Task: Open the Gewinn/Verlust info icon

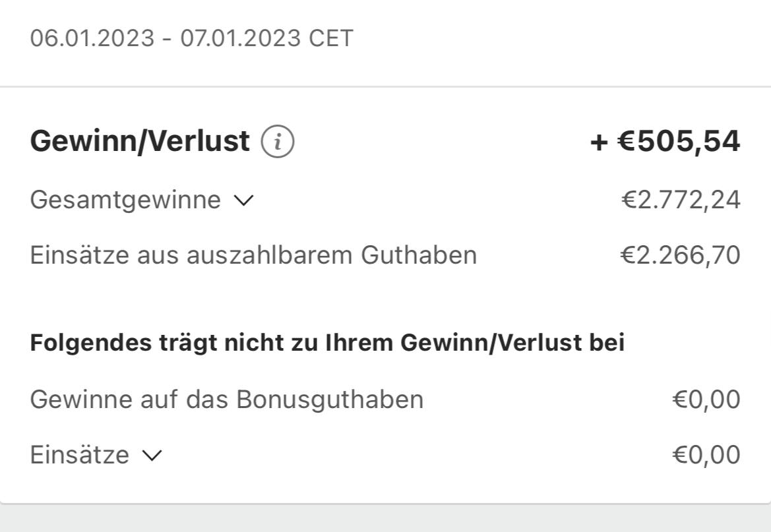Action: point(277,141)
